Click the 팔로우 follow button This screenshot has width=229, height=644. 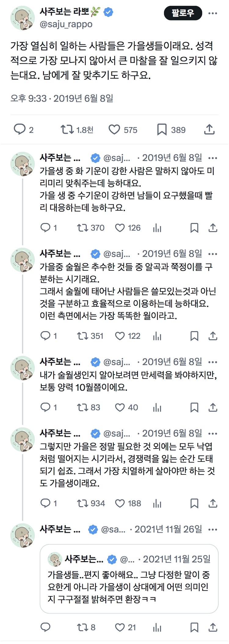click(183, 13)
